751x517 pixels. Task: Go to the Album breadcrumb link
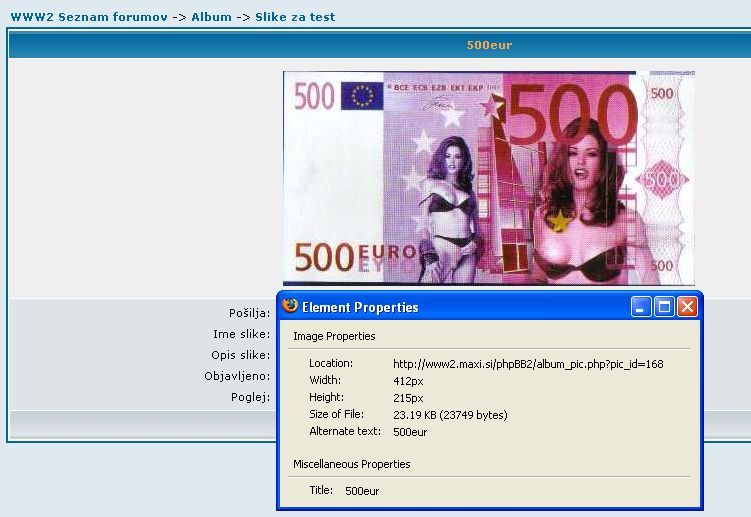pos(211,17)
